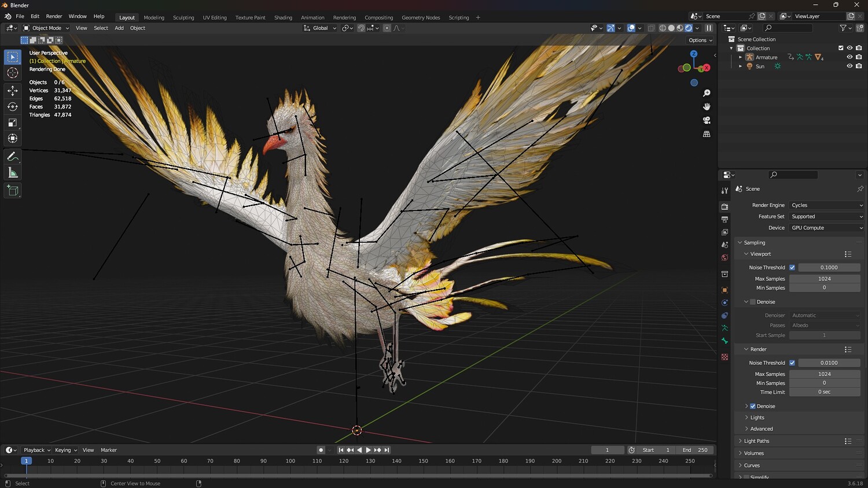This screenshot has width=868, height=488.
Task: Select the Add Cube tool
Action: tap(13, 191)
